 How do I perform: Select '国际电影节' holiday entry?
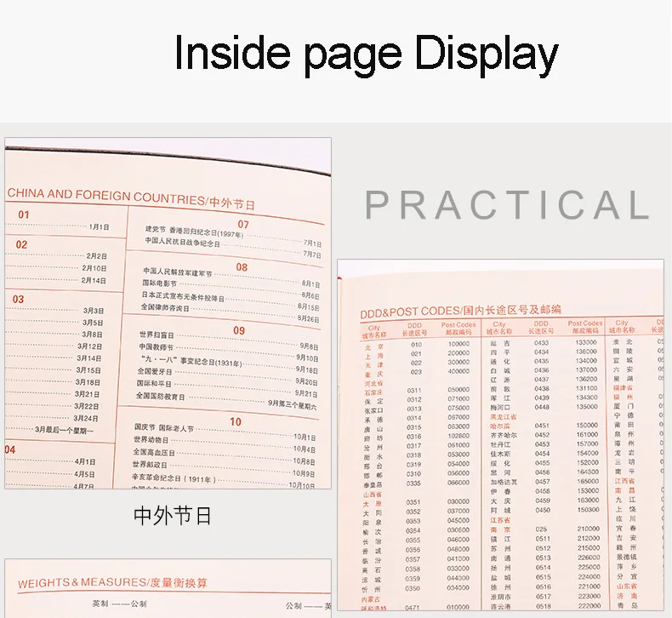tap(159, 283)
